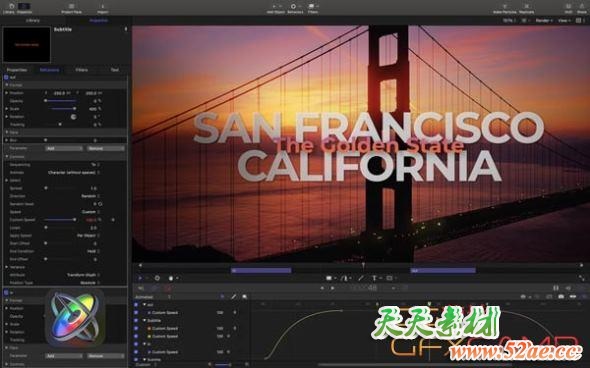Generate a new Random Seed
590x368 pixels.
pos(100,204)
